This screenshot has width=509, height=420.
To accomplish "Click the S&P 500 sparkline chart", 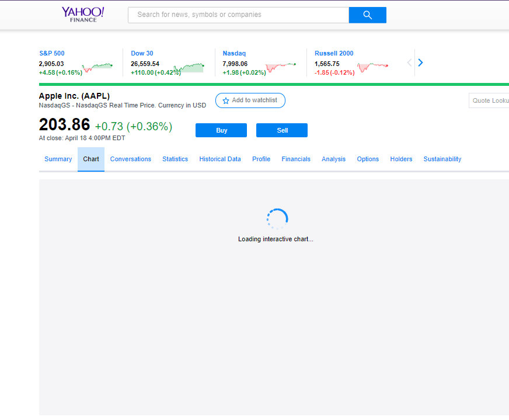I will click(x=97, y=66).
